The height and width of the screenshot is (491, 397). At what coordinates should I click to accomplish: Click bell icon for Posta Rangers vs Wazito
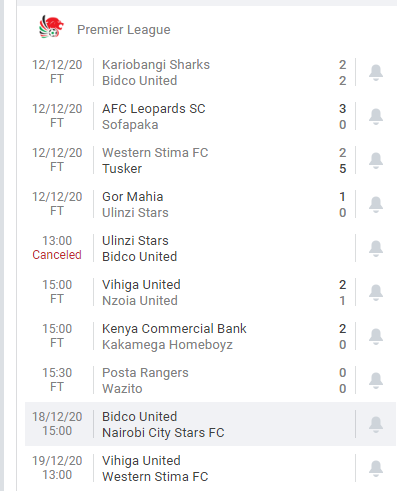376,380
